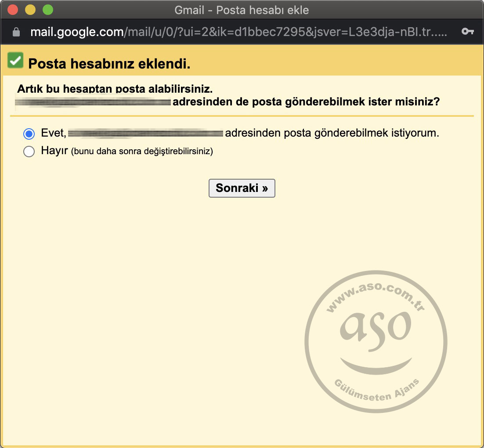
Task: Click text Artık bu hesaptan posta alabilirsiniz
Action: coord(115,89)
